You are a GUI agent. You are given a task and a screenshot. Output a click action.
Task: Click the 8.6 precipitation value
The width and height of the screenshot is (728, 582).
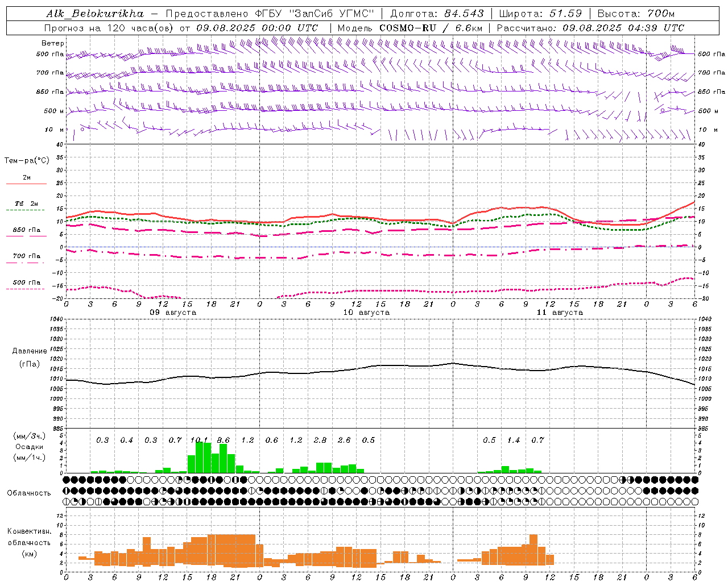[224, 440]
